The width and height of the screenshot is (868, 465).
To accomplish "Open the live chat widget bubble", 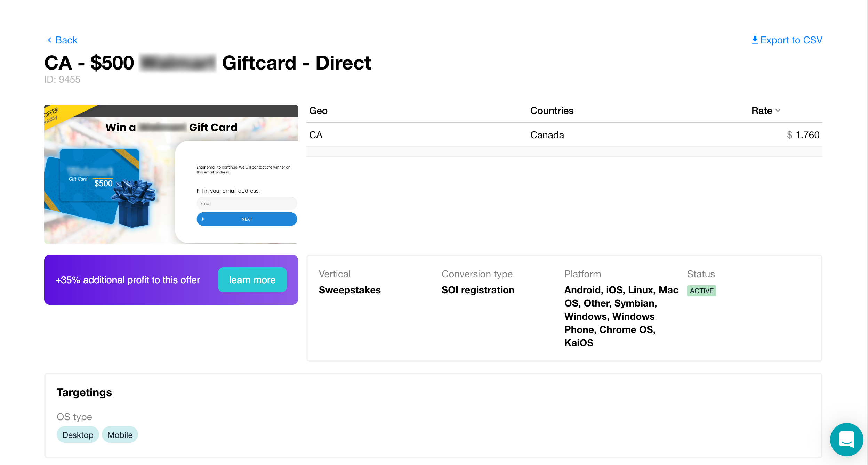I will point(846,439).
